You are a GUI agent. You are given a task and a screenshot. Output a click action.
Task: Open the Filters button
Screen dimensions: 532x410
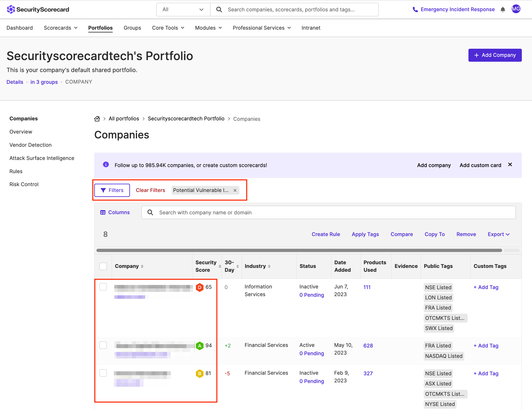[x=112, y=190]
